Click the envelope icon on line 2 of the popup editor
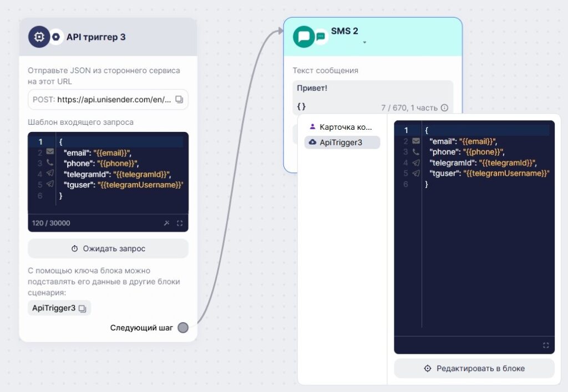This screenshot has height=392, width=568. 416,141
